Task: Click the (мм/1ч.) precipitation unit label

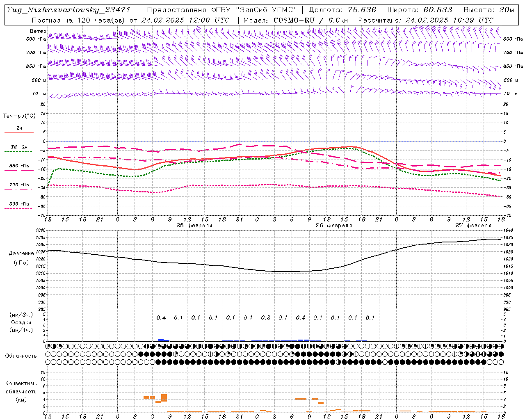Action: pyautogui.click(x=21, y=330)
